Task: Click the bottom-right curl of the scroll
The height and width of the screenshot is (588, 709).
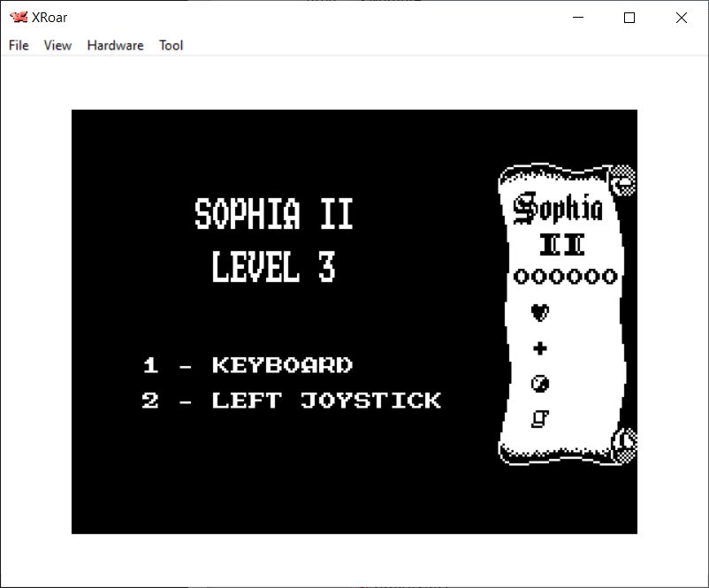Action: pyautogui.click(x=626, y=439)
